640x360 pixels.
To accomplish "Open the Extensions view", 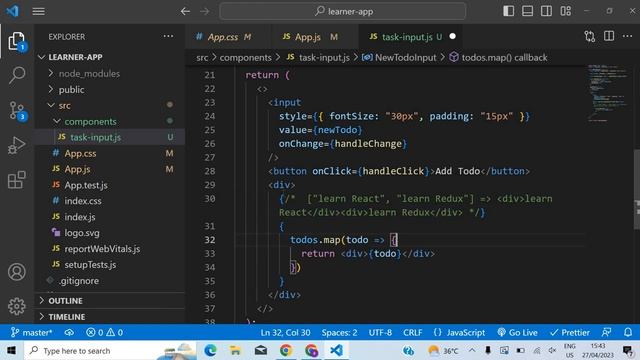I will coord(17,180).
